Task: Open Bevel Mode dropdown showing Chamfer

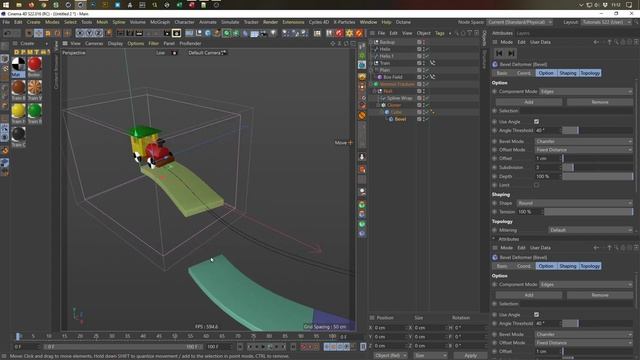Action: pos(584,141)
